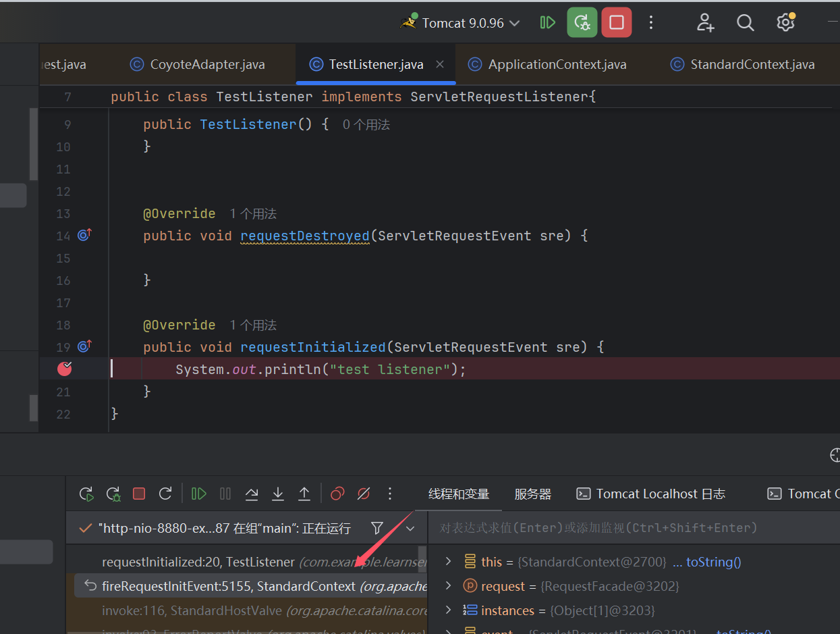Click the Step Out up-arrow icon
The height and width of the screenshot is (634, 840).
(304, 494)
